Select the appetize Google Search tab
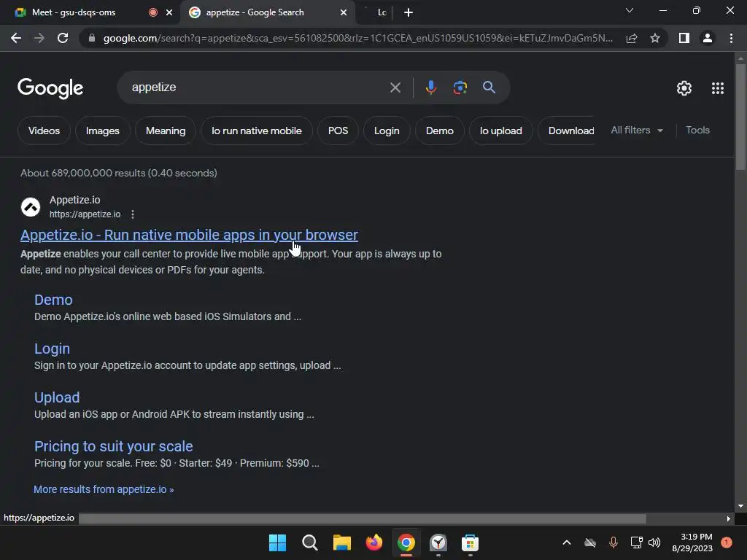747x560 pixels. (x=255, y=12)
